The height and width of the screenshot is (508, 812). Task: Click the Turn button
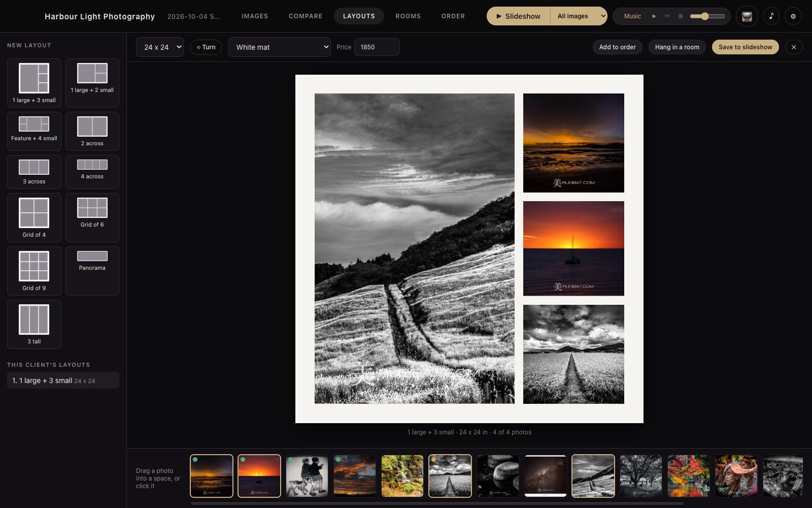point(206,47)
